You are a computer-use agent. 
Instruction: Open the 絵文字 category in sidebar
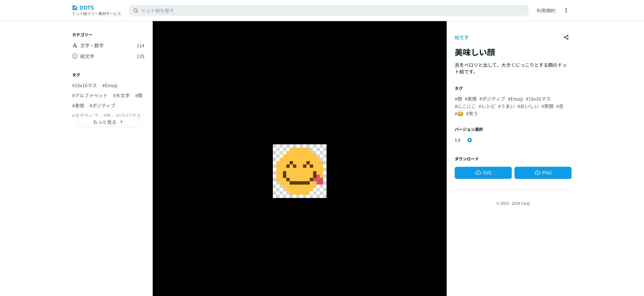tap(108, 56)
